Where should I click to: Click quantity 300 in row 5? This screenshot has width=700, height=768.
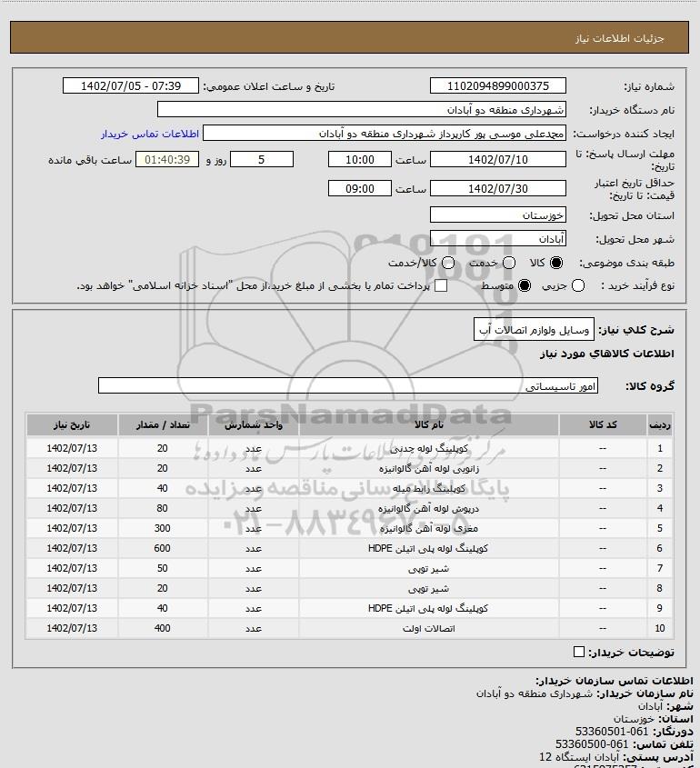coord(162,528)
